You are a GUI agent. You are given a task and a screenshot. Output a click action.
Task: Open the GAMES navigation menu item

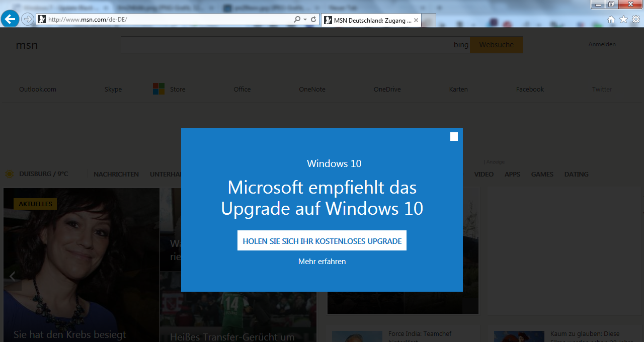[x=542, y=175]
